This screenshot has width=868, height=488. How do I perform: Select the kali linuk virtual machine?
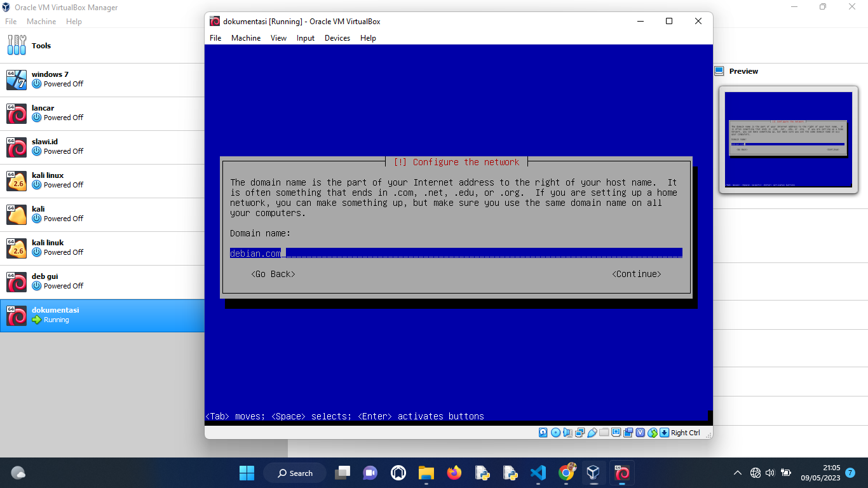click(102, 248)
